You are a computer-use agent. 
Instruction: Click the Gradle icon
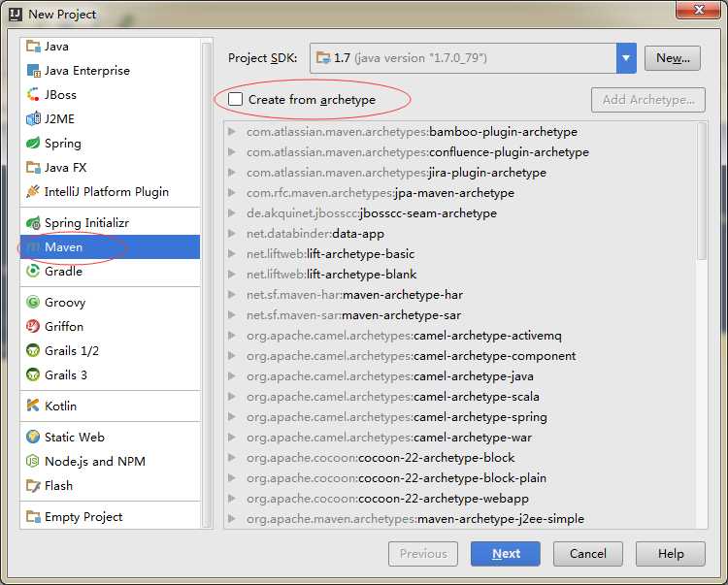(x=33, y=271)
